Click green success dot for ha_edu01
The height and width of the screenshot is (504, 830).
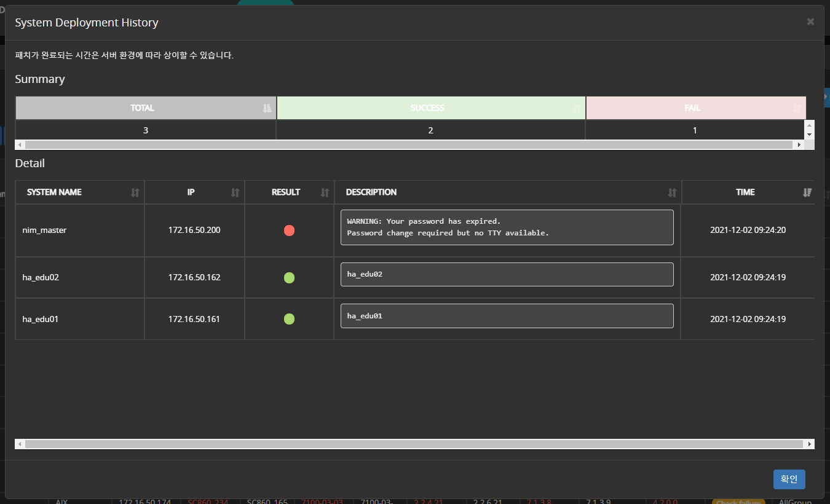289,319
